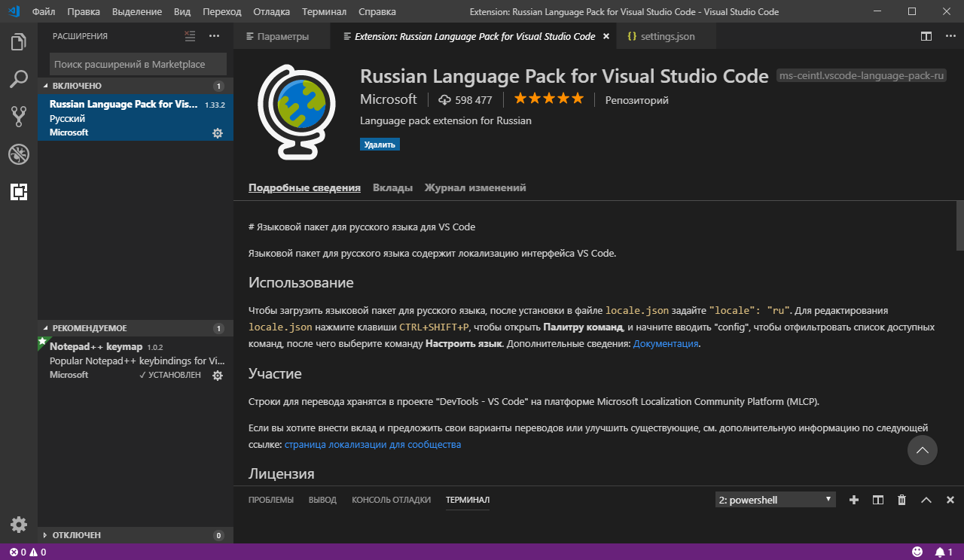
Task: Click the extension details vertical scrollbar
Action: pos(960,225)
